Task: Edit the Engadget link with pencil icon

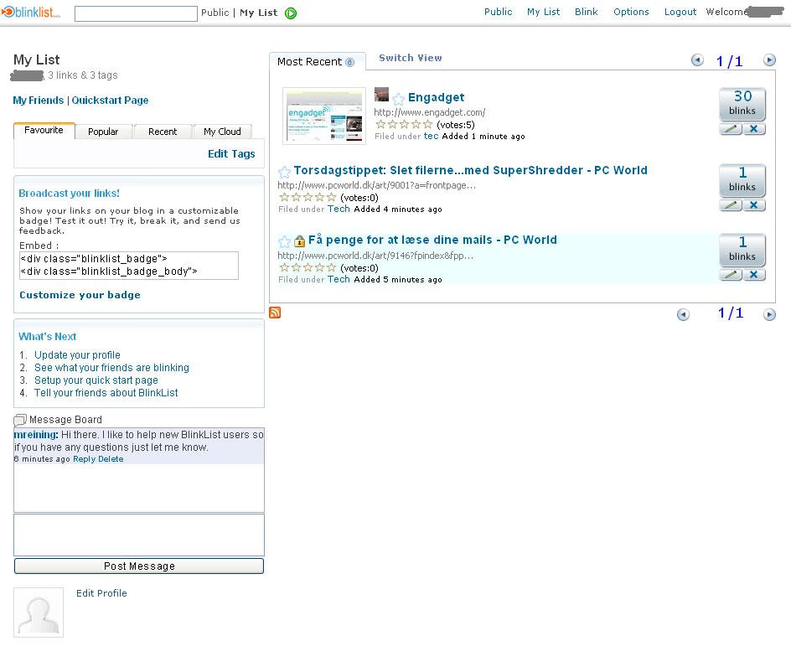Action: tap(731, 129)
